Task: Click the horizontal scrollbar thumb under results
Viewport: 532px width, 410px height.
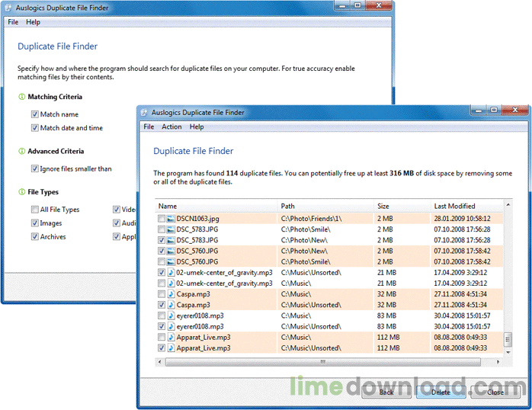Action: pyautogui.click(x=323, y=362)
